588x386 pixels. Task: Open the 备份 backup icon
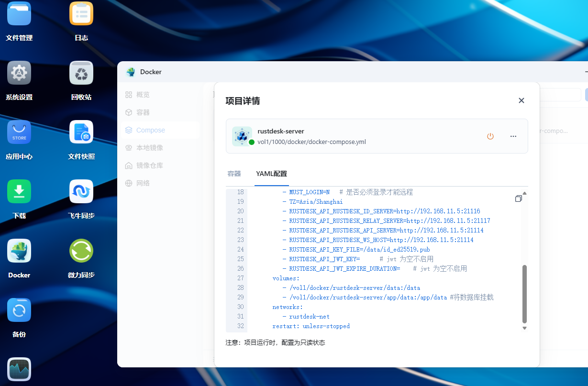[x=19, y=310]
